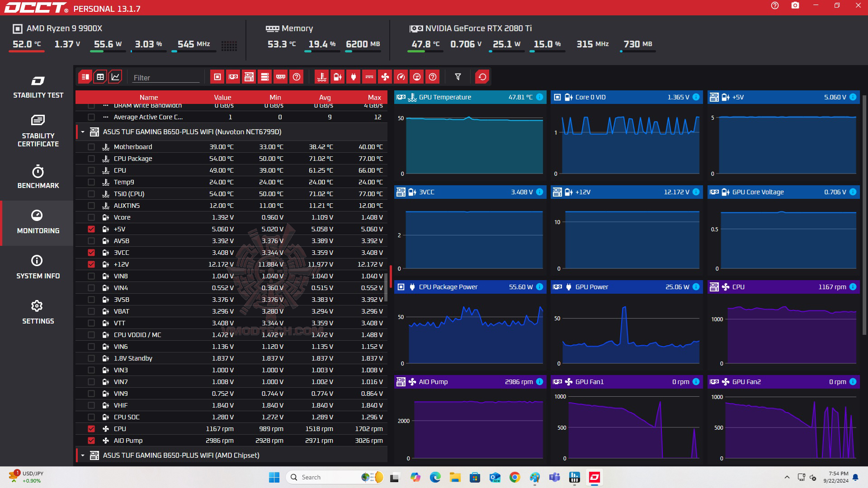Collapse the Nuvoton NCT6799D sensor group

83,132
